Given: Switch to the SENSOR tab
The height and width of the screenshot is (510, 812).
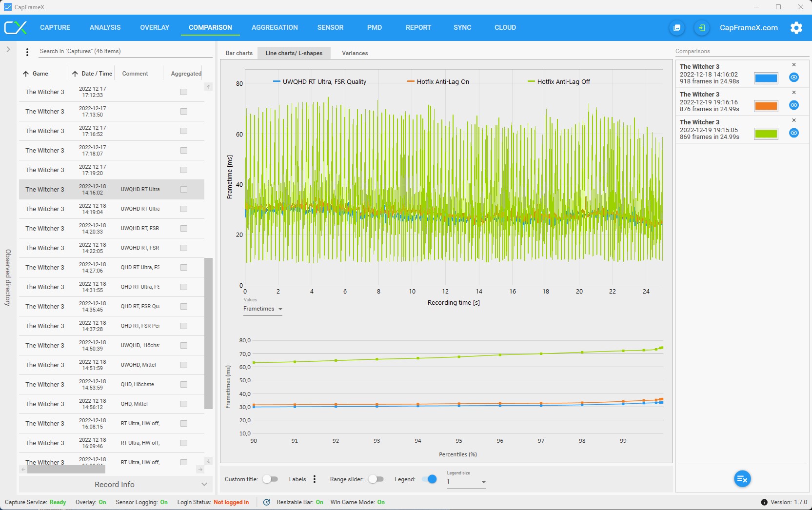Looking at the screenshot, I should pyautogui.click(x=331, y=28).
